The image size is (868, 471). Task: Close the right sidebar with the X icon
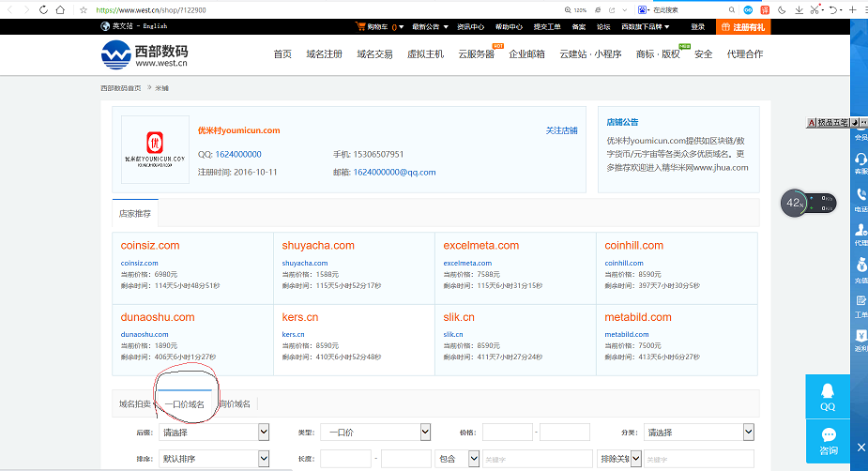[860, 447]
